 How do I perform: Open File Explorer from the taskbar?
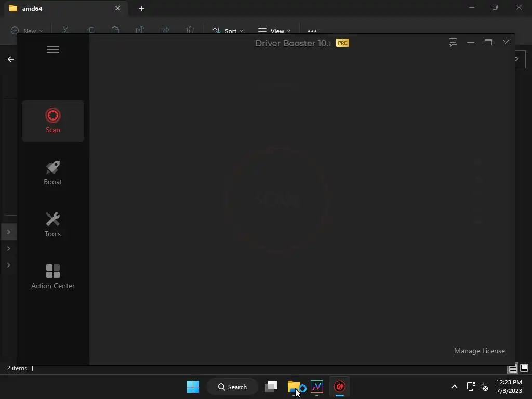click(x=294, y=387)
